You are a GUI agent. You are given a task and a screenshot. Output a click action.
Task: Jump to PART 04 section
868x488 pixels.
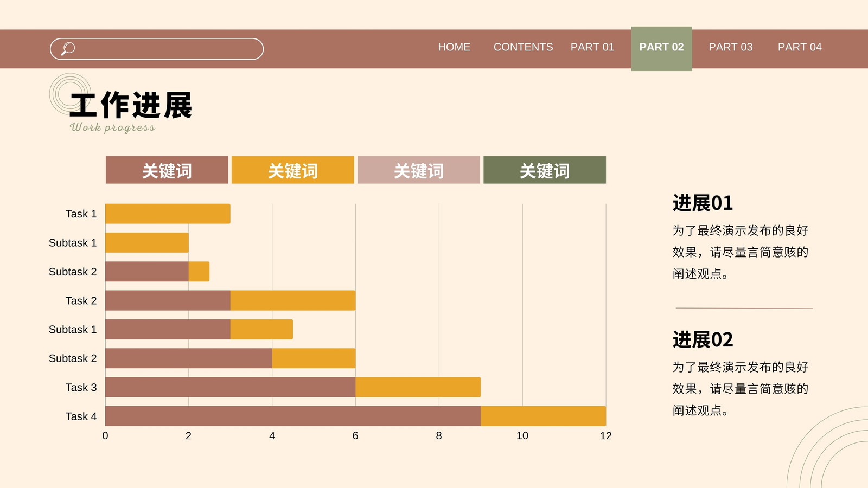tap(800, 47)
